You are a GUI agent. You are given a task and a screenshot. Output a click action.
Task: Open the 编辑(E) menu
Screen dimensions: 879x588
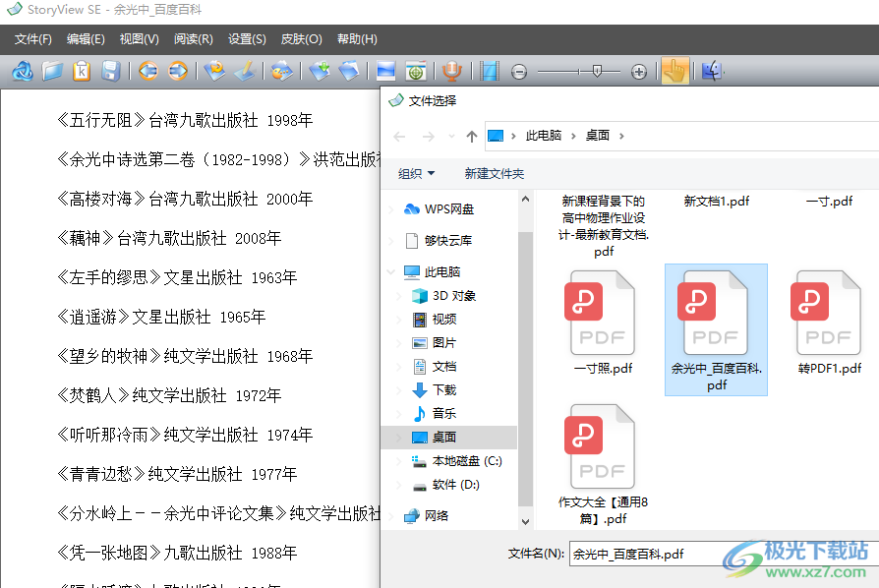[86, 39]
